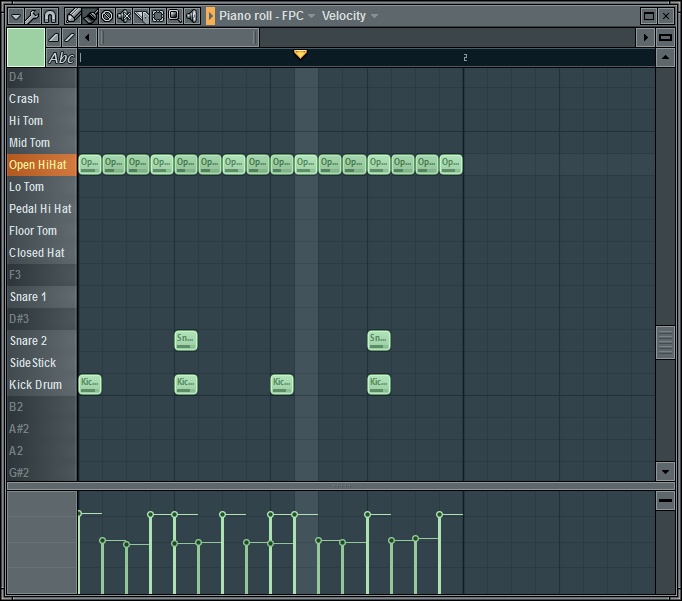
Task: Click the bar 2 number on the timeline
Action: click(x=465, y=57)
